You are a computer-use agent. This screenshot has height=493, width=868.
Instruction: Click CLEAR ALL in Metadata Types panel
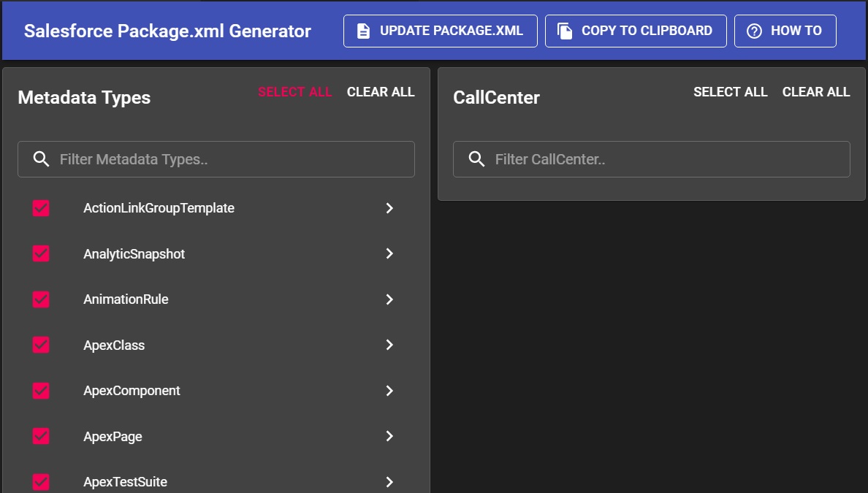click(x=381, y=91)
